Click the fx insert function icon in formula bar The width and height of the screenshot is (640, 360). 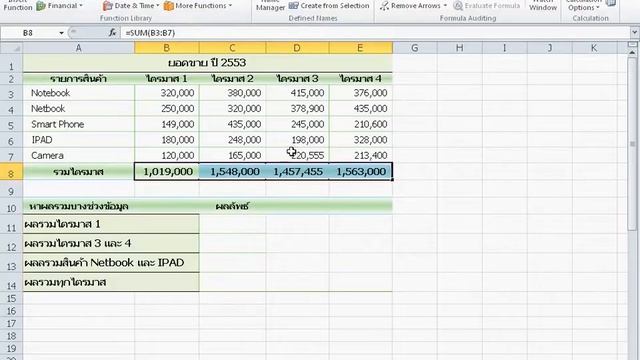(x=112, y=33)
